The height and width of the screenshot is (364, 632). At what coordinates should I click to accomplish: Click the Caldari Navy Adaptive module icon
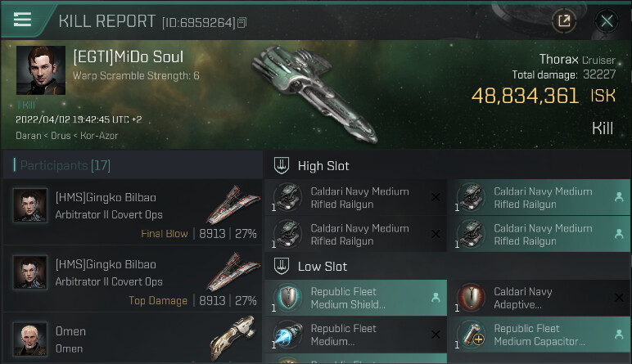472,299
